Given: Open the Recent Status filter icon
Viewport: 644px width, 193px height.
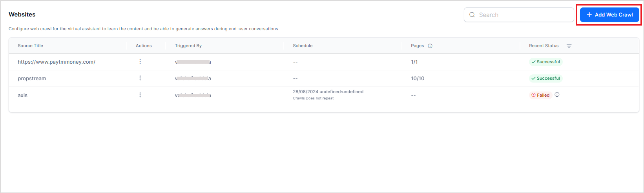Looking at the screenshot, I should click(x=569, y=46).
